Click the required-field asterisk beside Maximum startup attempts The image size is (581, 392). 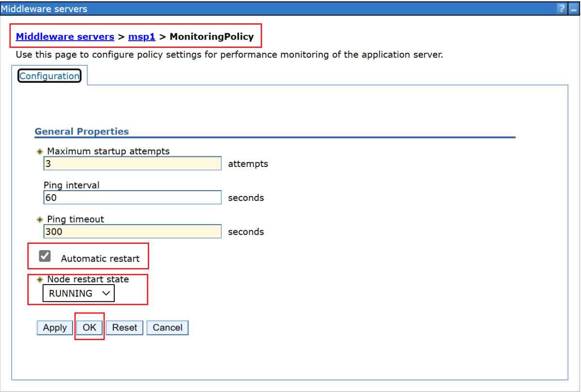click(39, 151)
